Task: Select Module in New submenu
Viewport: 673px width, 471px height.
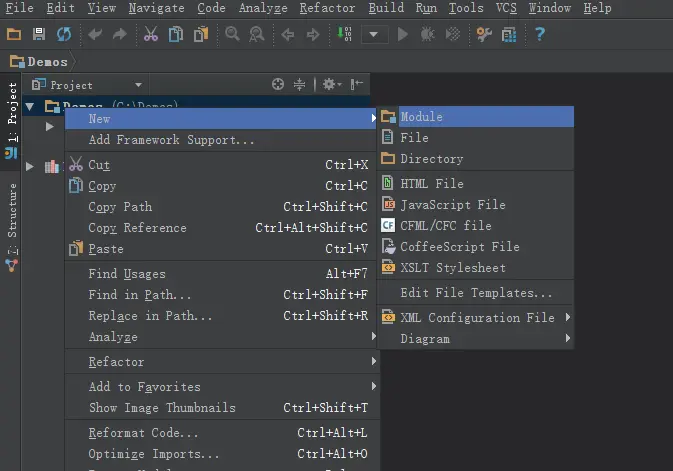Action: click(x=476, y=116)
